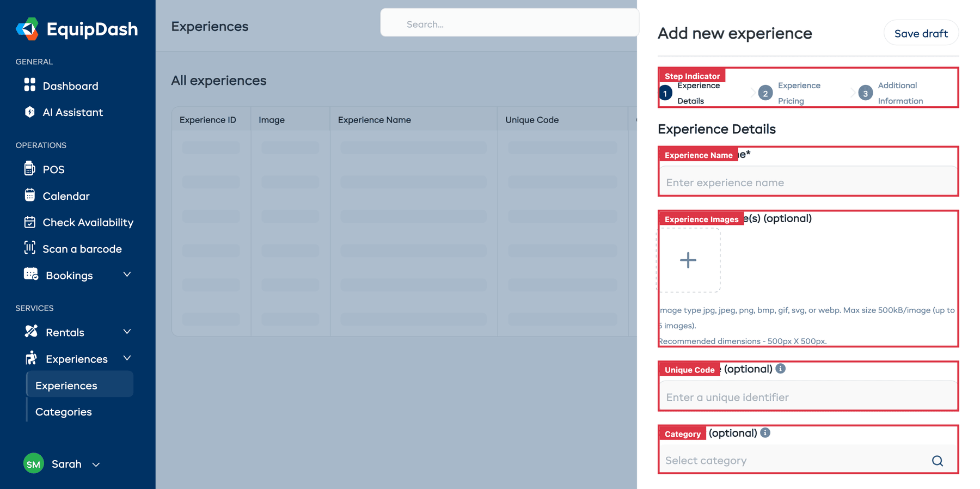Click step 3 circle for Additional Information

pyautogui.click(x=865, y=93)
